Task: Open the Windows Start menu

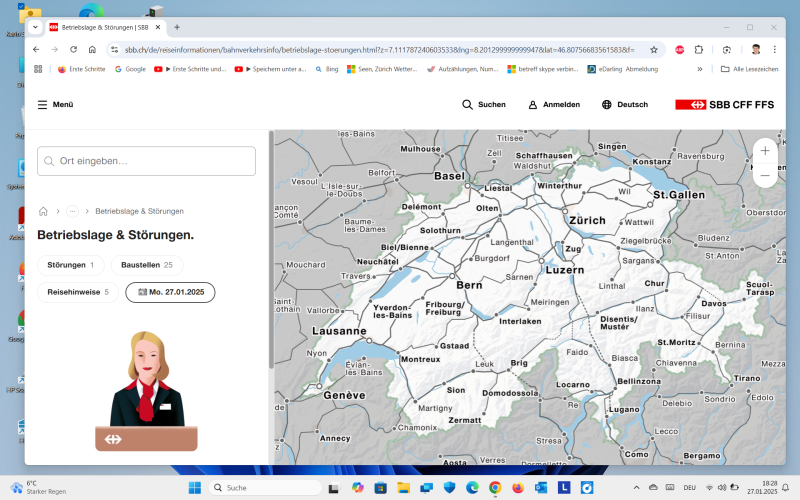Action: [194, 488]
